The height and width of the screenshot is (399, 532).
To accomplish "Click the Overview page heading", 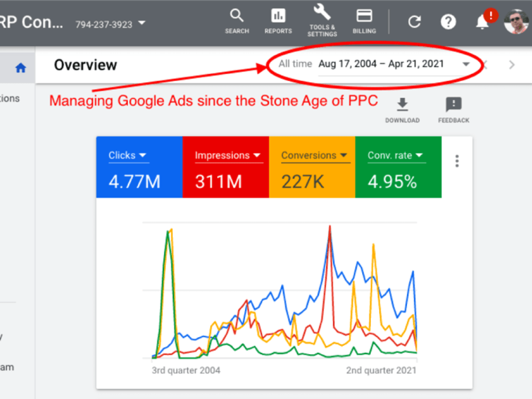I will (86, 65).
